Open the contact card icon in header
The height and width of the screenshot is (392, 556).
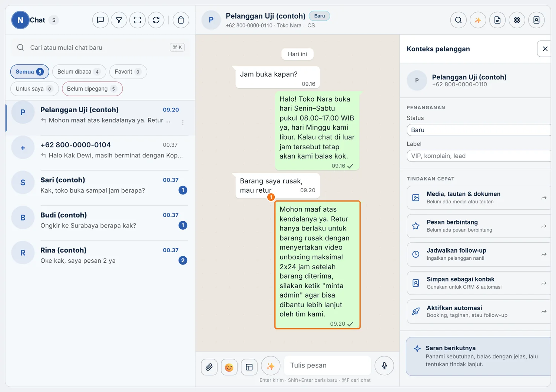click(x=536, y=20)
